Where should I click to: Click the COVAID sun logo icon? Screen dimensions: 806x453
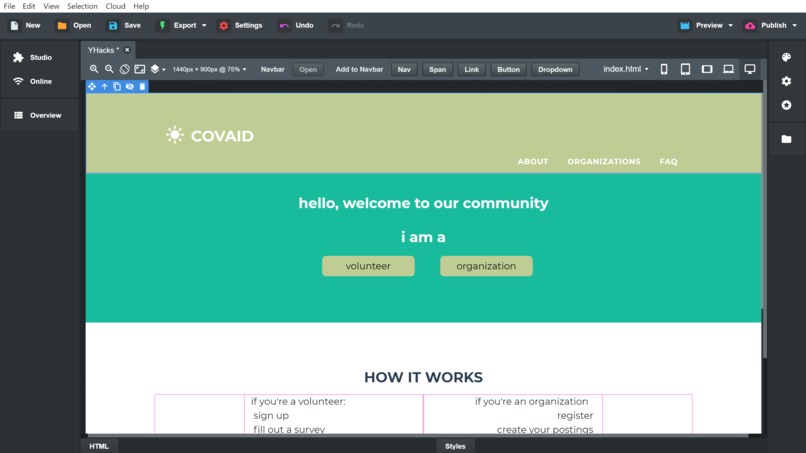(x=175, y=135)
